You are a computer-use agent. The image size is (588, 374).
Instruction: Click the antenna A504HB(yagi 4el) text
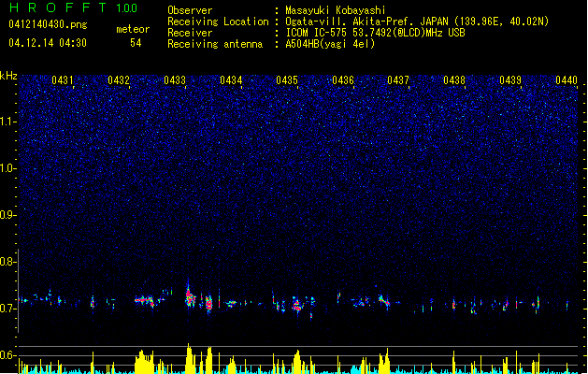(330, 44)
